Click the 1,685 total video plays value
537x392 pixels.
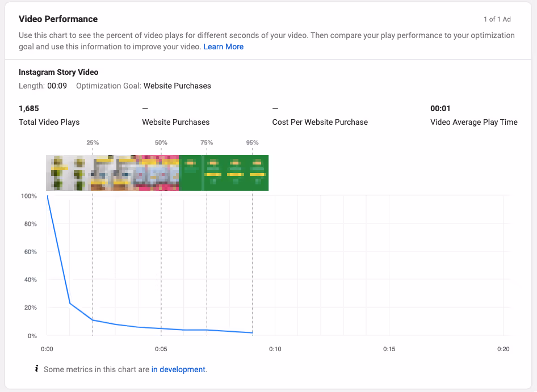click(29, 108)
